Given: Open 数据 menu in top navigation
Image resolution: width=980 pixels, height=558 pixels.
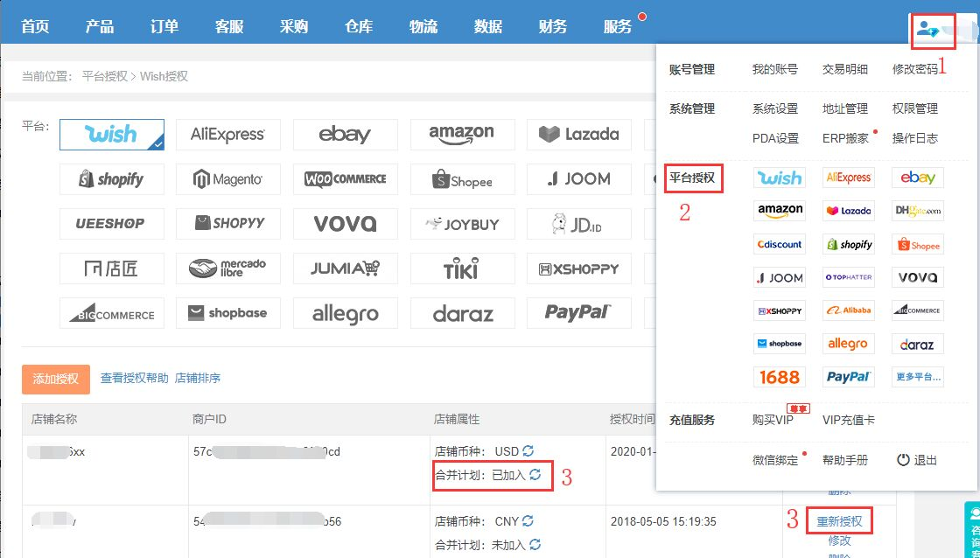Looking at the screenshot, I should pyautogui.click(x=488, y=26).
